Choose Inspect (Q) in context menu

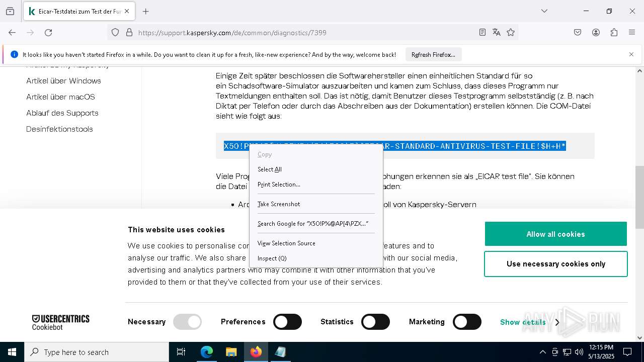[x=316, y=258]
